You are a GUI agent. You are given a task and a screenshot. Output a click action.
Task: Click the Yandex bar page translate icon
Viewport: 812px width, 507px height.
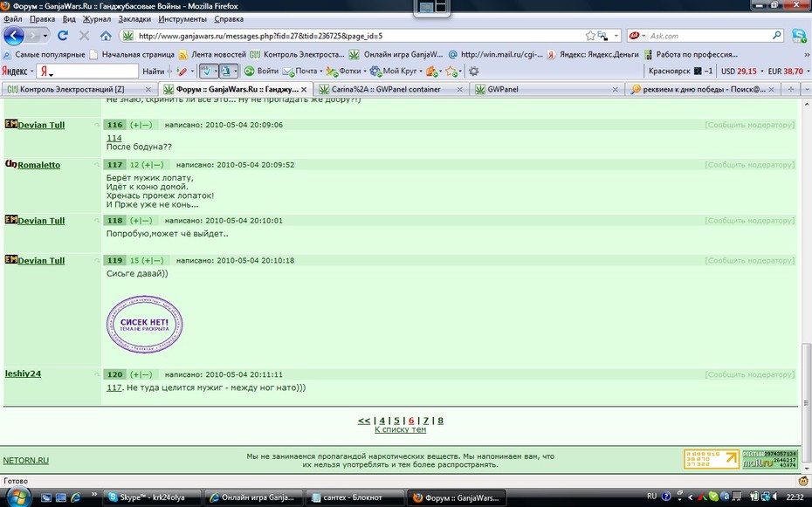pyautogui.click(x=225, y=71)
